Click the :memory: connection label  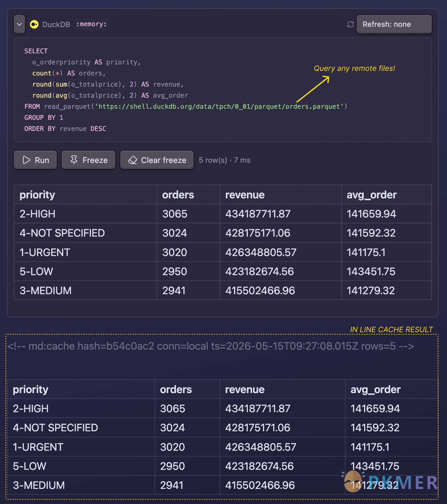[92, 24]
